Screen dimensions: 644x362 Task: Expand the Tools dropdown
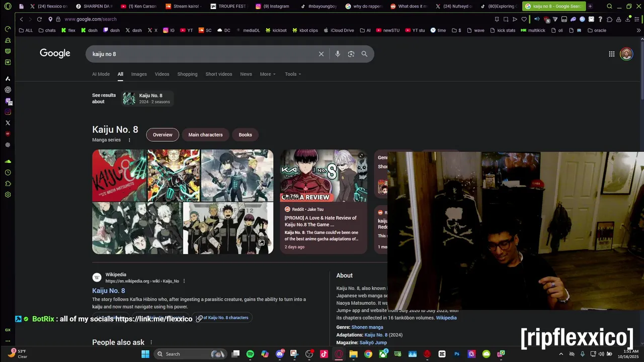point(293,74)
